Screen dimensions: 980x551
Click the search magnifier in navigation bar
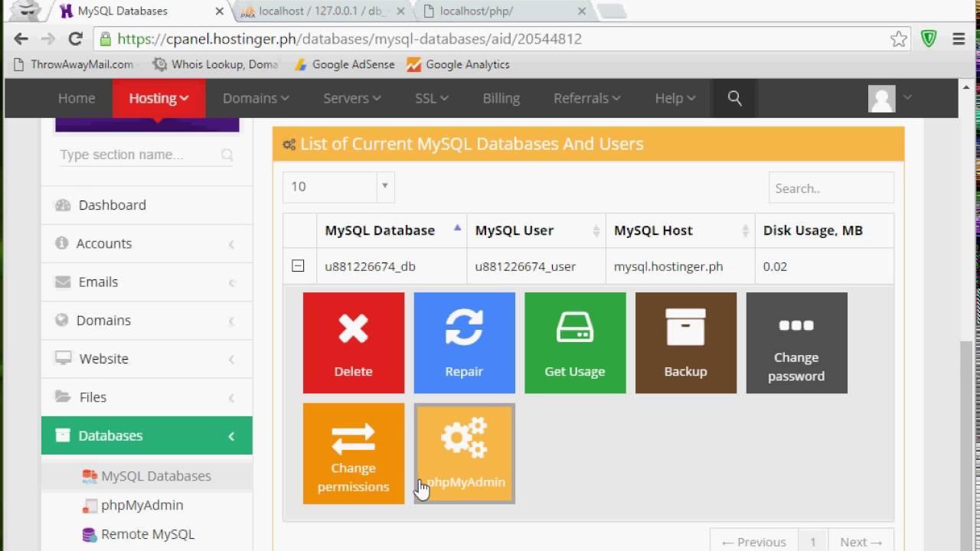pyautogui.click(x=735, y=98)
